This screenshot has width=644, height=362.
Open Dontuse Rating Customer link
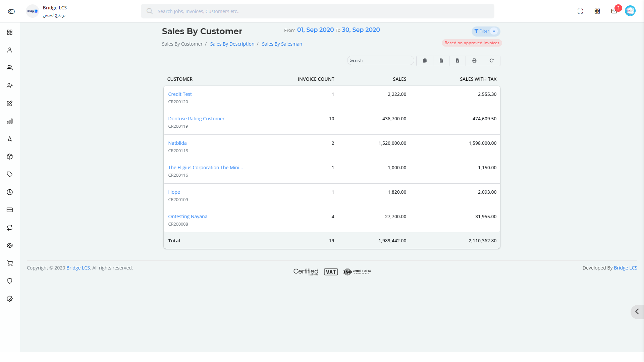[196, 119]
